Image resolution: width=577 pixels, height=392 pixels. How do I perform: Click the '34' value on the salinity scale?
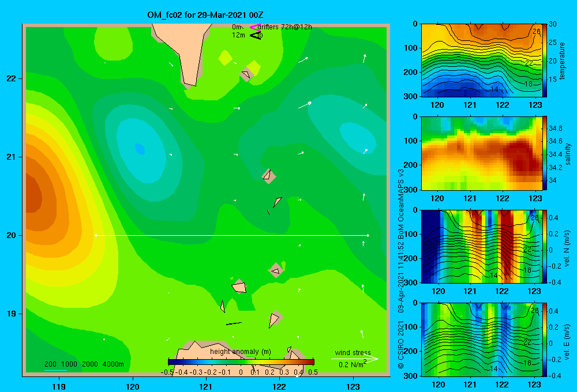(552, 180)
